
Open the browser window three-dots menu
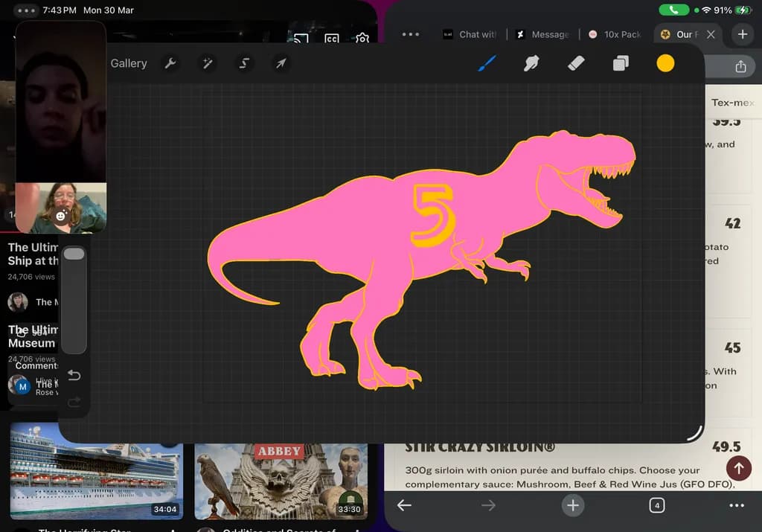click(x=411, y=34)
